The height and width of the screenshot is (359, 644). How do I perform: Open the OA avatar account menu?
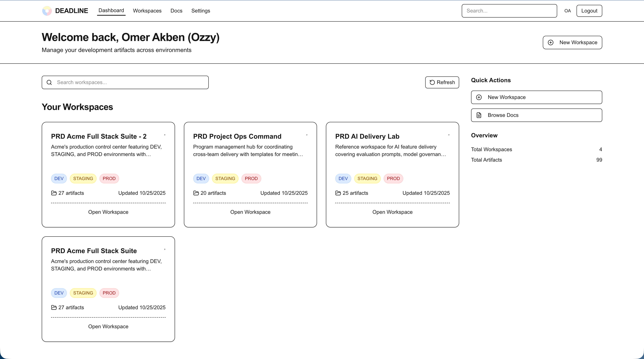[568, 10]
